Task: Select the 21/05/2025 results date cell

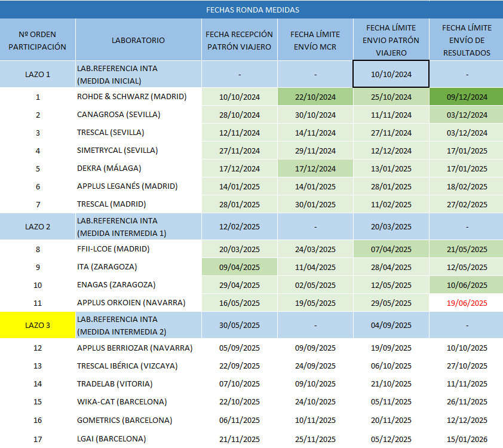Action: point(467,249)
